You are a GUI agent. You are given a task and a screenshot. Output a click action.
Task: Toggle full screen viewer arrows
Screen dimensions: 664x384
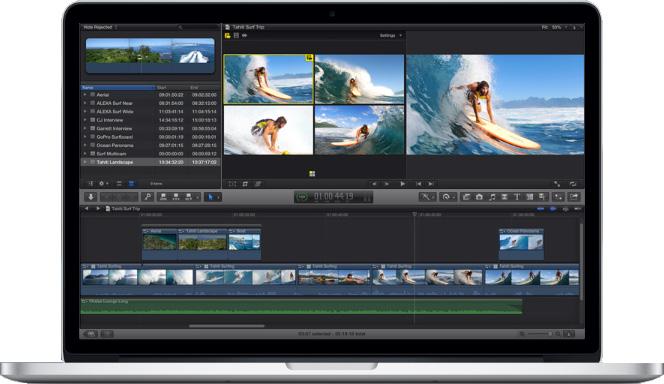click(557, 184)
